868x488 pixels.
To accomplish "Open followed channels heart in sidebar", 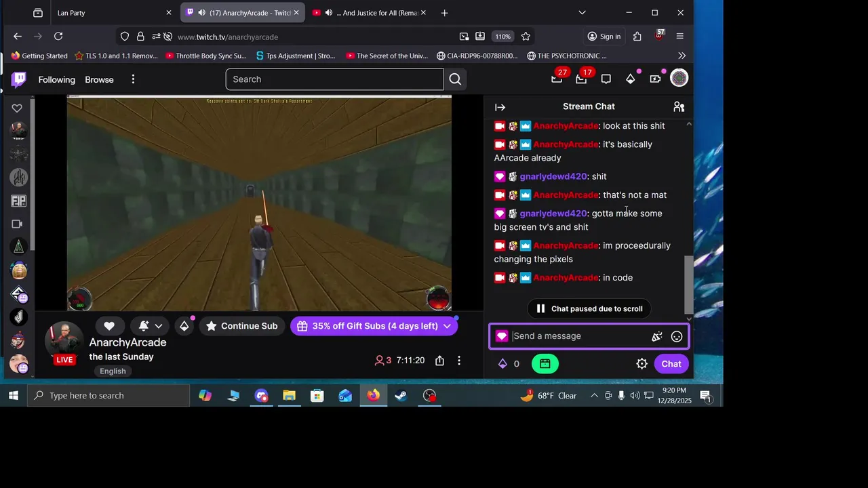I will click(x=18, y=108).
